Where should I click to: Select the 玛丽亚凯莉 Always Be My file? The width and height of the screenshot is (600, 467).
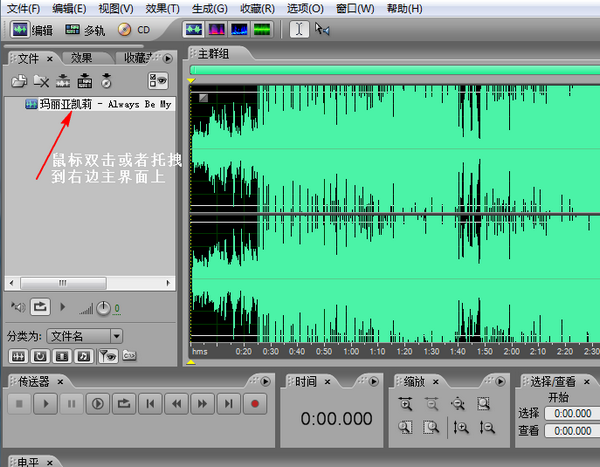(98, 104)
